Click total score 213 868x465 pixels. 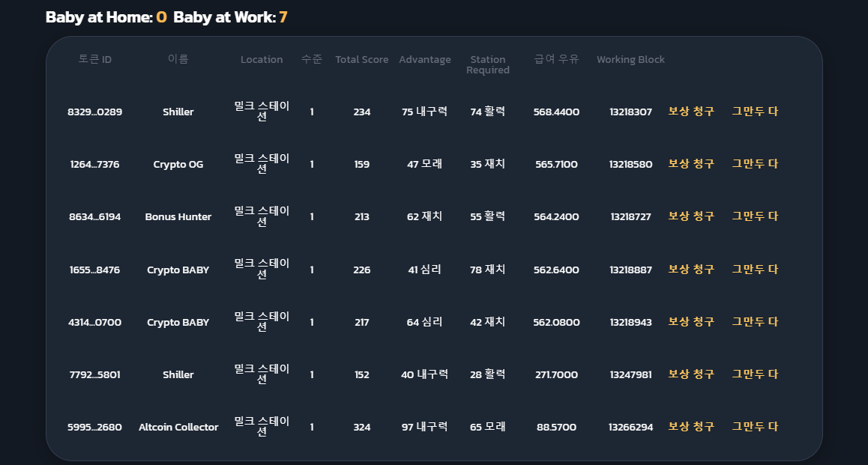361,216
